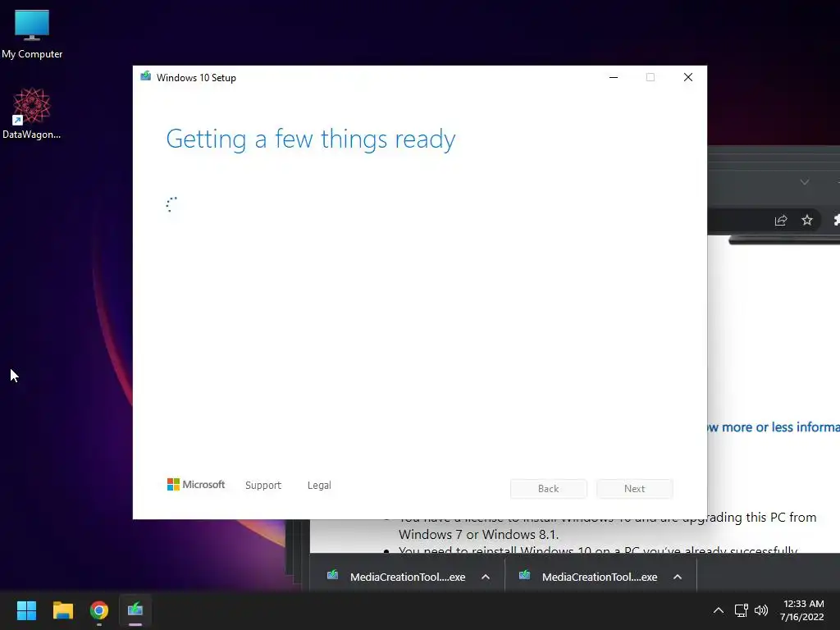Image resolution: width=840 pixels, height=630 pixels.
Task: Expand first MediaCreationTool download options arrow
Action: click(x=486, y=577)
